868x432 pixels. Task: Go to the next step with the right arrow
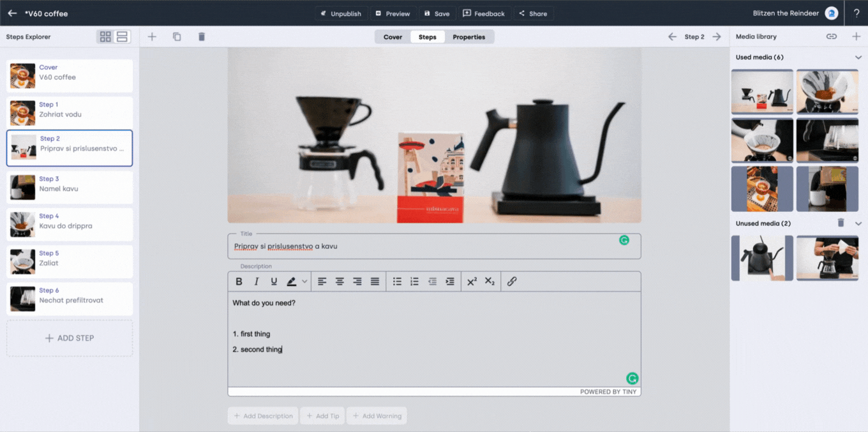click(717, 37)
